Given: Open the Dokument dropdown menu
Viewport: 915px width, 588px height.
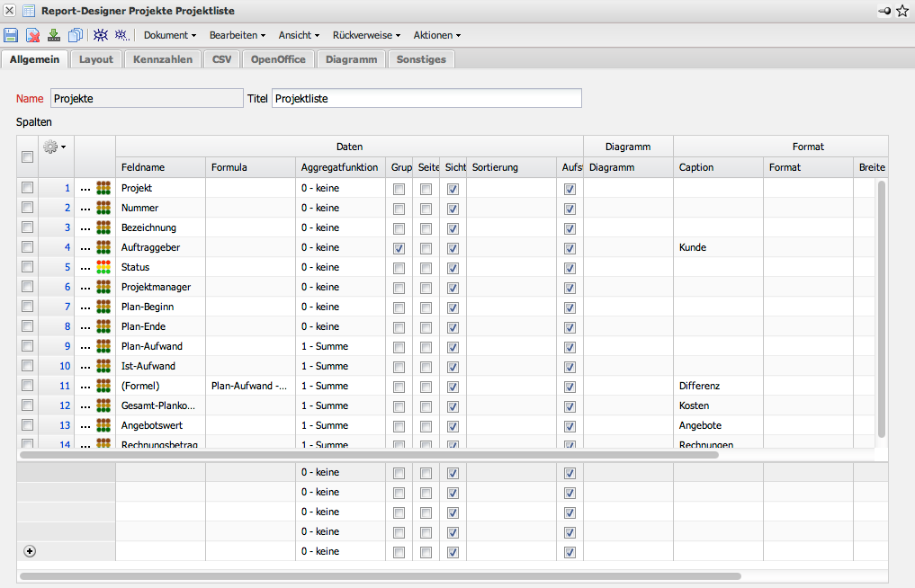Looking at the screenshot, I should [170, 35].
